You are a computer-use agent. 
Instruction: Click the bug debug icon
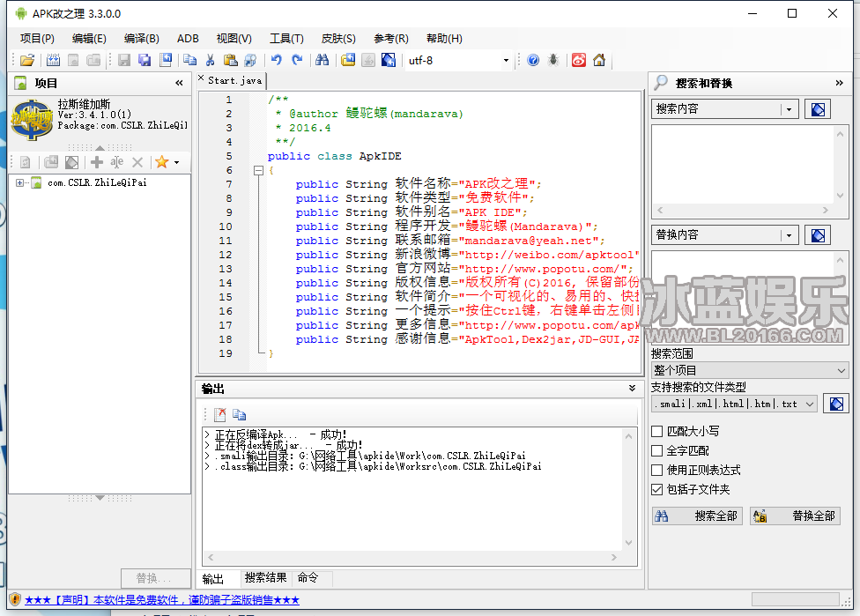(x=553, y=60)
